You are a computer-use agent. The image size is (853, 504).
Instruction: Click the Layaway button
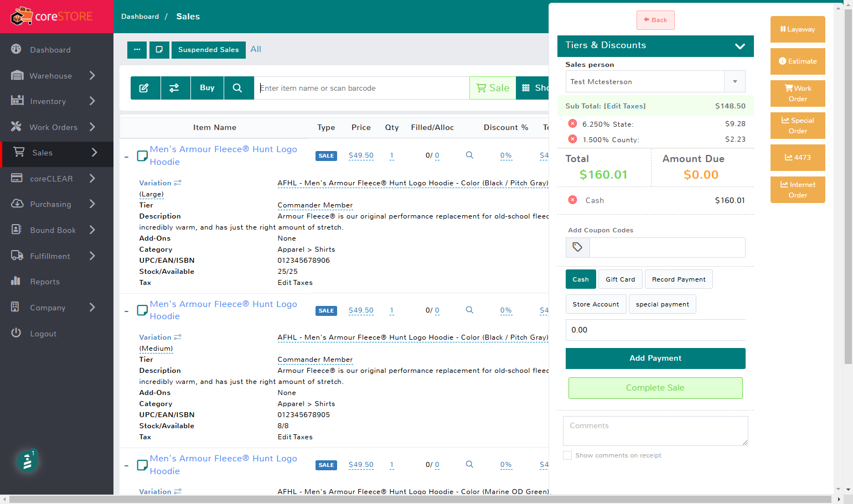(x=798, y=29)
